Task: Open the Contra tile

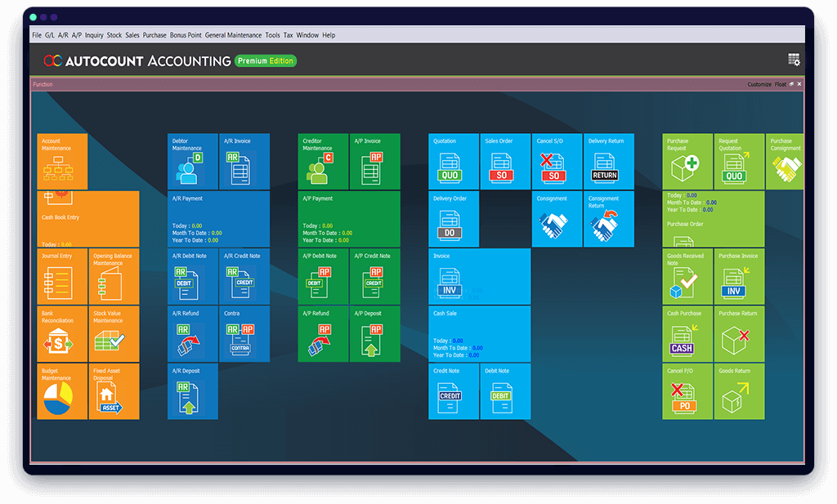Action: tap(244, 333)
